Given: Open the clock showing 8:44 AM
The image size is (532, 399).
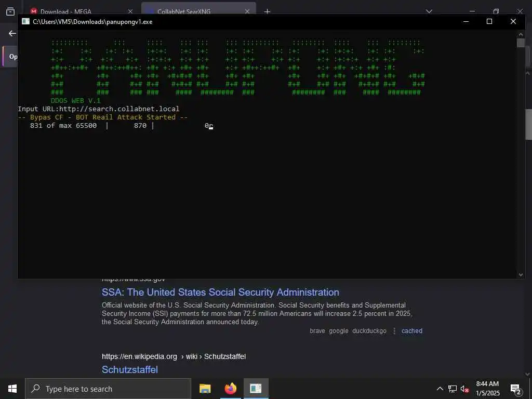Looking at the screenshot, I should [x=487, y=389].
